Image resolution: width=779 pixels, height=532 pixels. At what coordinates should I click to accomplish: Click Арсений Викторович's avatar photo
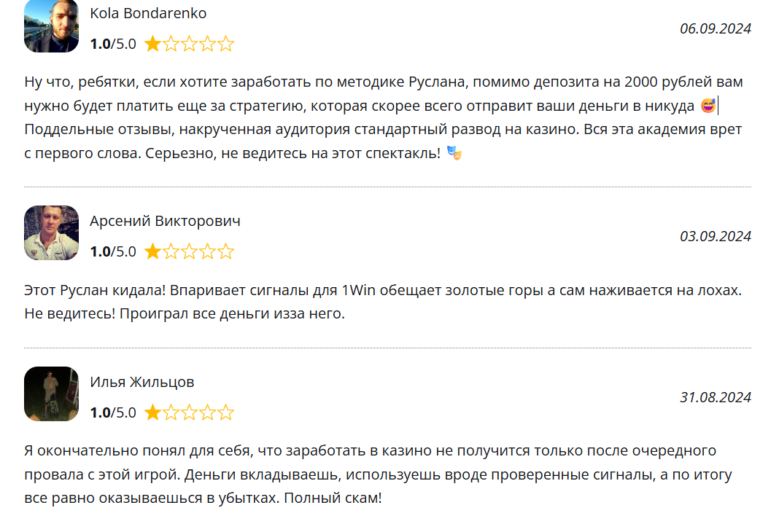[x=51, y=232]
